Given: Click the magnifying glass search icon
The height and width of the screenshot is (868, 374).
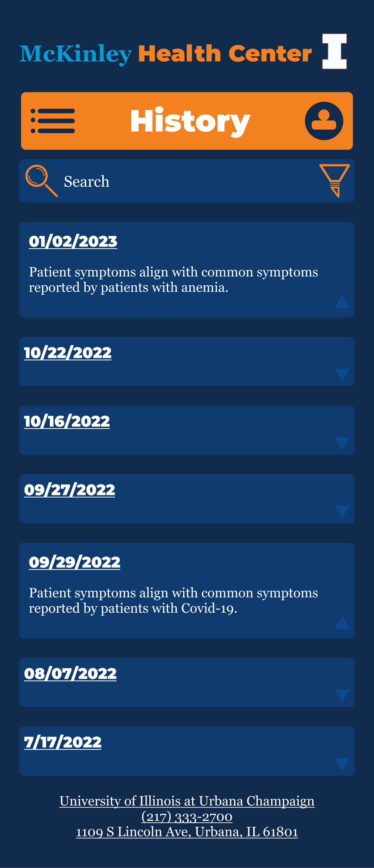Looking at the screenshot, I should pos(41,181).
